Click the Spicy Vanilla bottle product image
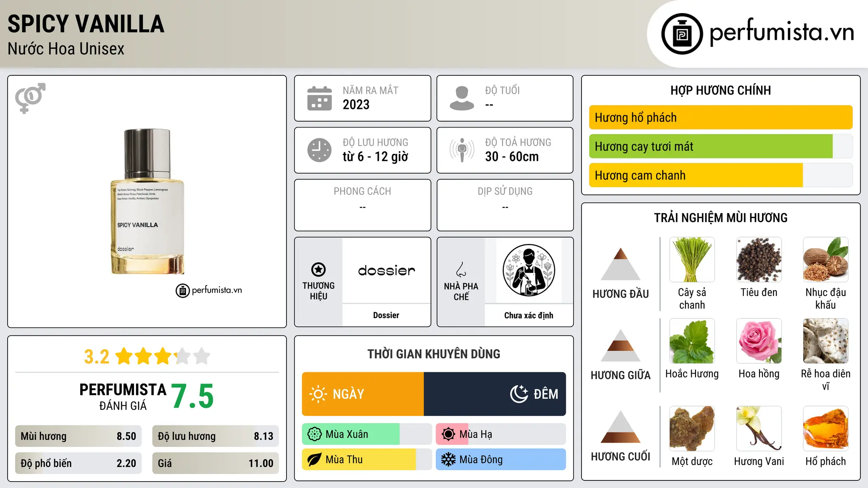Image resolution: width=868 pixels, height=488 pixels. 147,202
